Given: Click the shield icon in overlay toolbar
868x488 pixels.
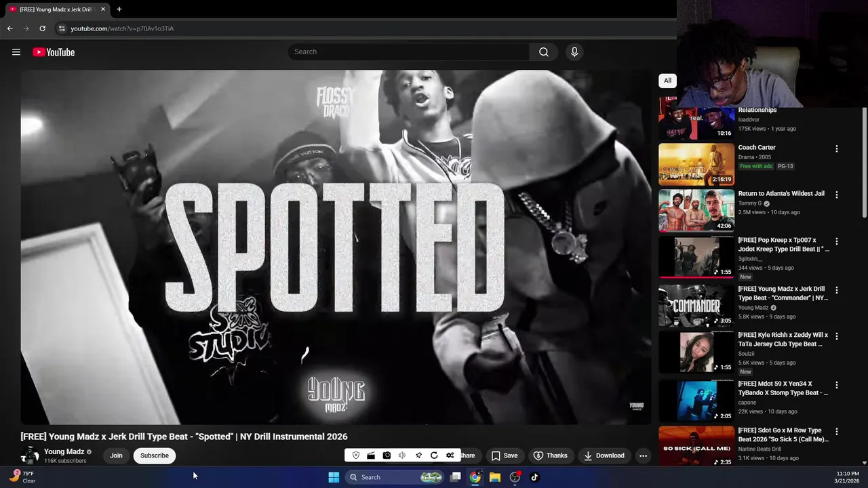Looking at the screenshot, I should (x=356, y=455).
